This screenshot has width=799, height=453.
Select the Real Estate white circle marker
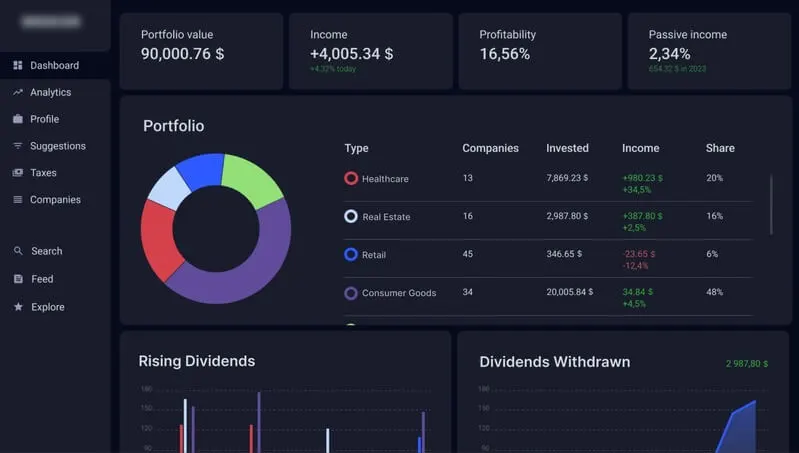(351, 217)
